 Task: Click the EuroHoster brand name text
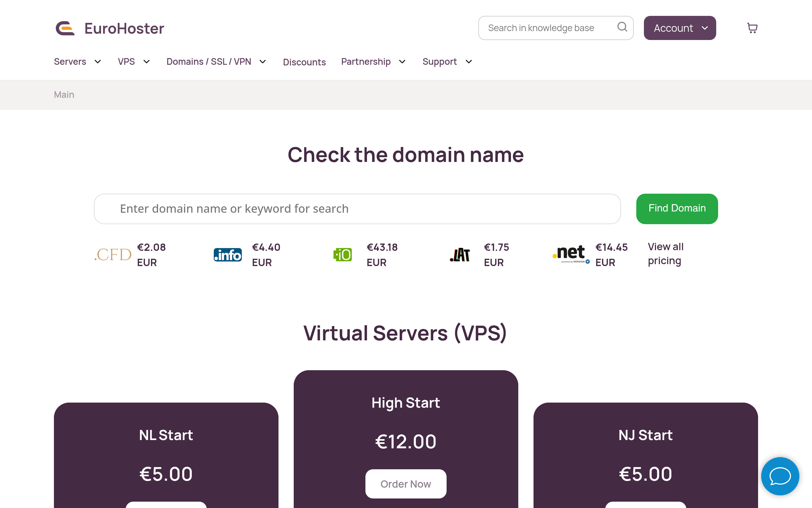click(x=124, y=28)
